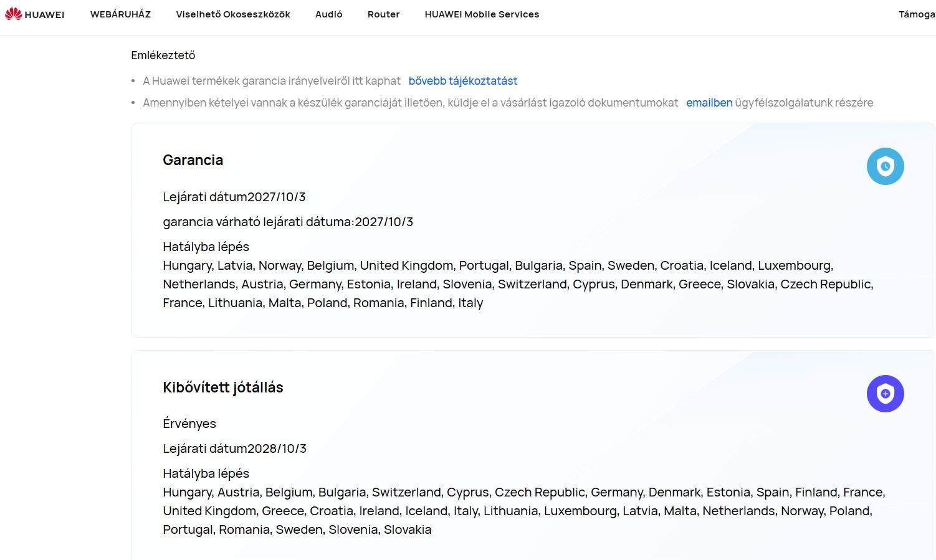Open HUAWEI Mobile Services in the navbar

pyautogui.click(x=482, y=14)
